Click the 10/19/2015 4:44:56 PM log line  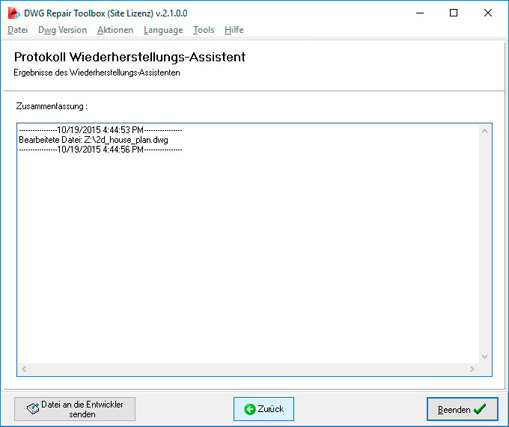tap(100, 149)
